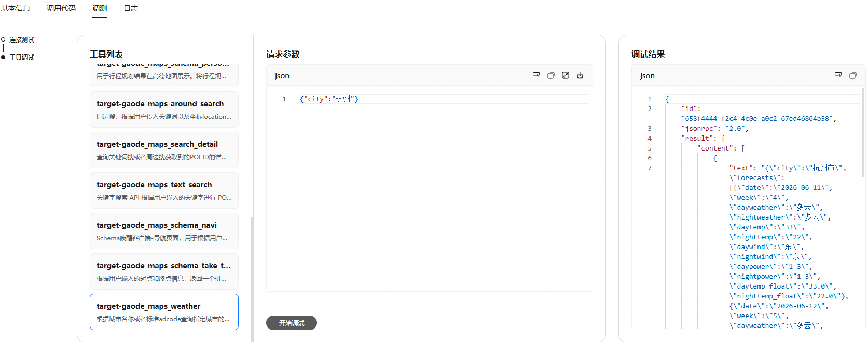
Task: Open the 日志 tab
Action: [x=131, y=8]
